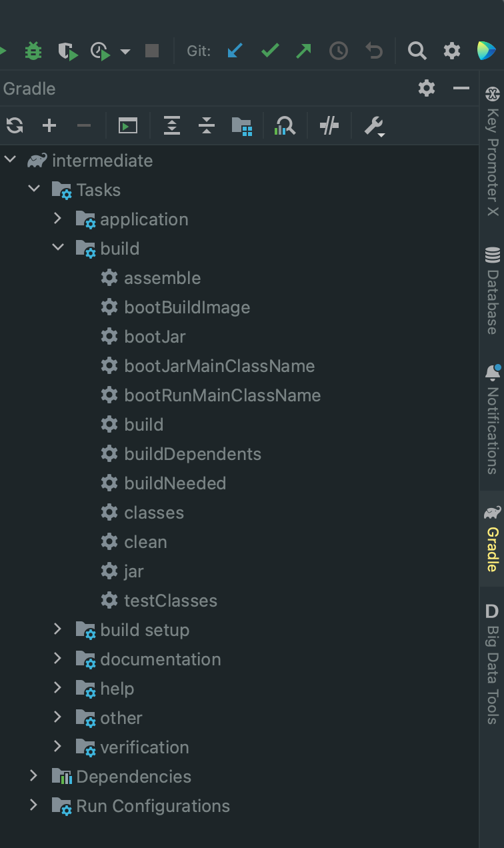The width and height of the screenshot is (504, 848).
Task: Link a Gradle project with plus
Action: [49, 125]
